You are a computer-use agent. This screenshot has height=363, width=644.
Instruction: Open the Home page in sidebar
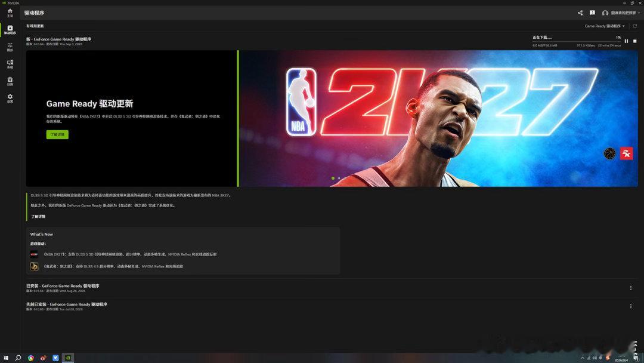(10, 13)
